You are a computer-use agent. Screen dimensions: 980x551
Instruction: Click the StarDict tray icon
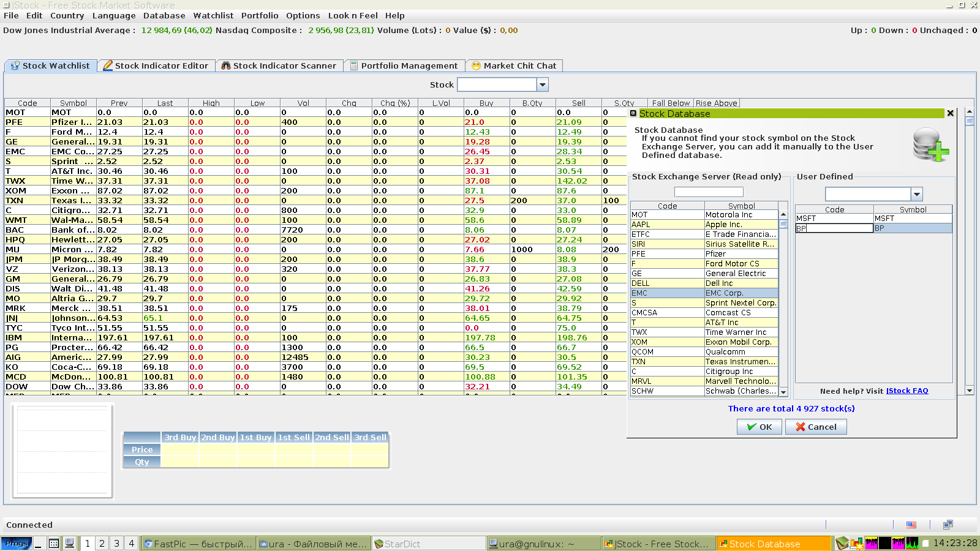click(x=842, y=543)
